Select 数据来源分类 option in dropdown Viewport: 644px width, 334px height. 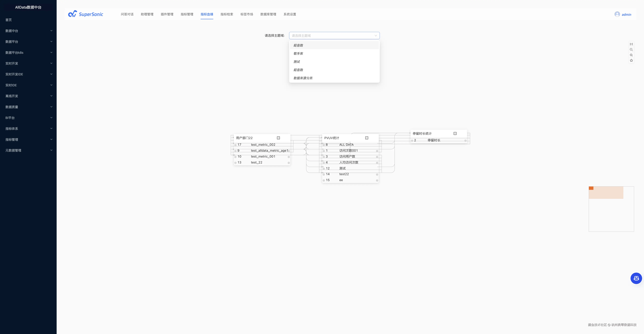303,78
